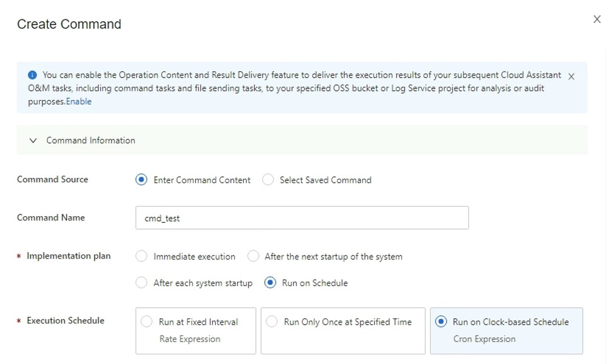
Task: Close the Create Command dialog
Action: click(x=597, y=19)
